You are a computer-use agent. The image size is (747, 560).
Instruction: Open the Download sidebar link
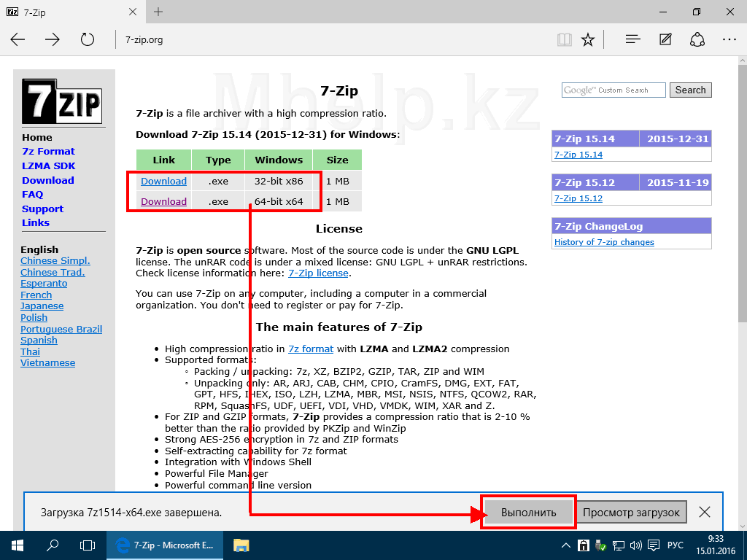point(47,180)
